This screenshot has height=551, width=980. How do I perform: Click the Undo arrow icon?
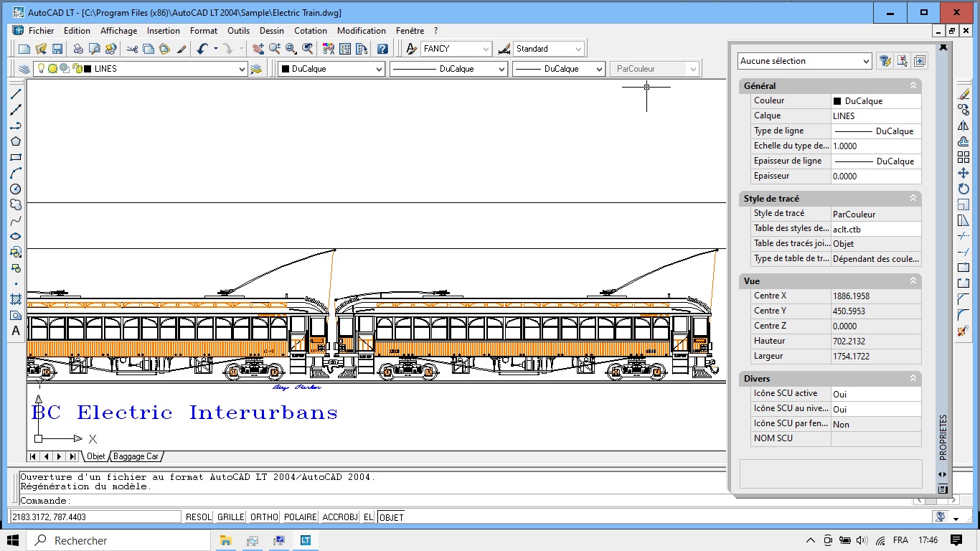coord(202,49)
